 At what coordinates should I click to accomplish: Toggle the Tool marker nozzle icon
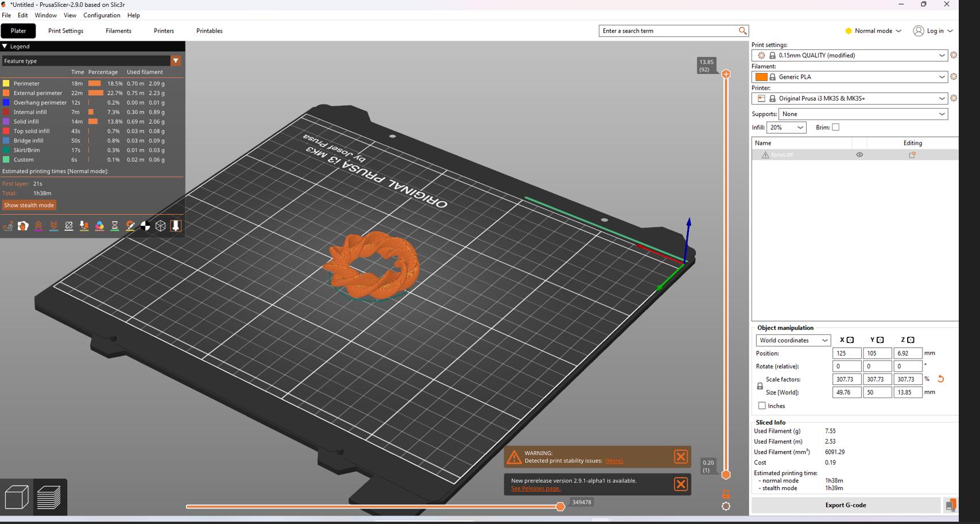[176, 226]
